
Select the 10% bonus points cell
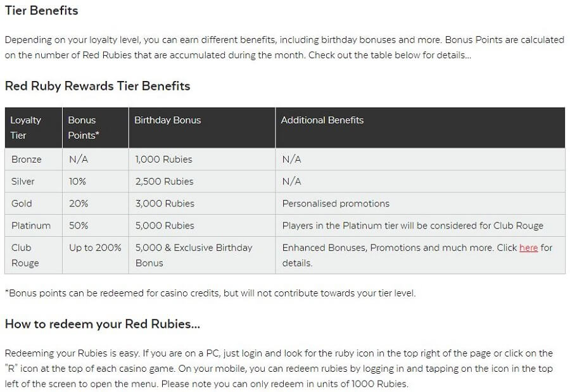[x=95, y=182]
